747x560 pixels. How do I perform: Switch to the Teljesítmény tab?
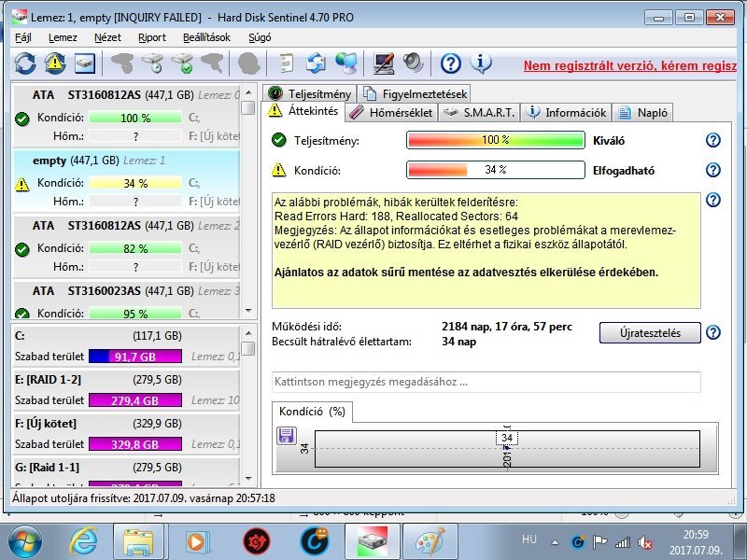pyautogui.click(x=310, y=94)
